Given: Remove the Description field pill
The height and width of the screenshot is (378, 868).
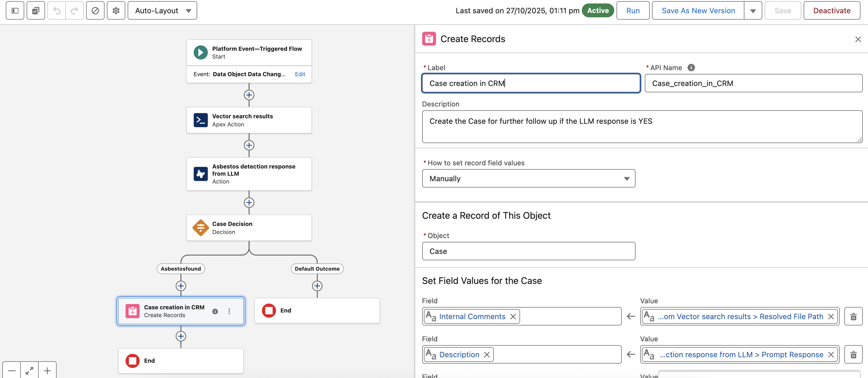Looking at the screenshot, I should click(x=487, y=355).
